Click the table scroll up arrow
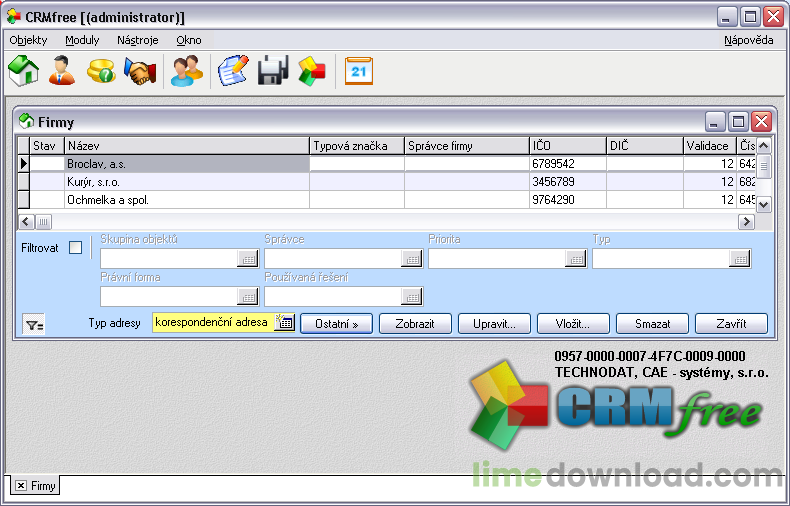 pos(764,146)
